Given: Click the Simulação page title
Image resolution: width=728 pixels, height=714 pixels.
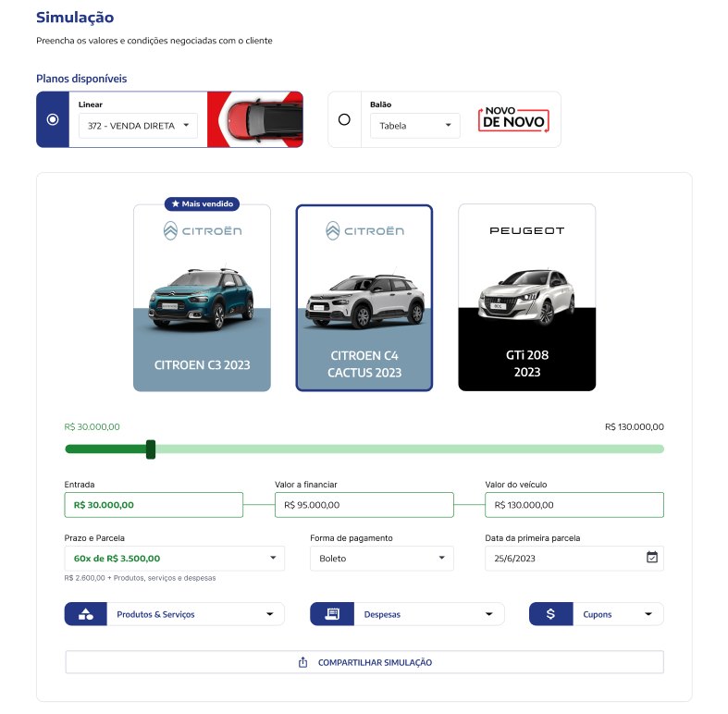Looking at the screenshot, I should pyautogui.click(x=75, y=18).
